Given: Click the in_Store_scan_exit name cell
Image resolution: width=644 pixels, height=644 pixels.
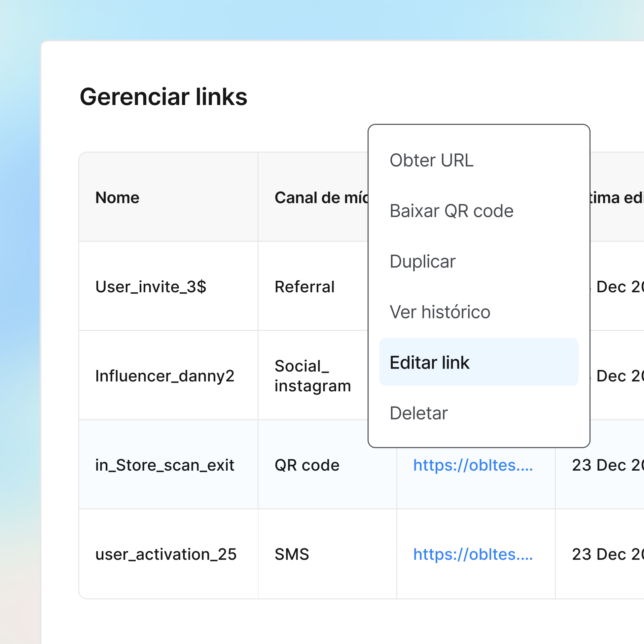Looking at the screenshot, I should pos(165,465).
